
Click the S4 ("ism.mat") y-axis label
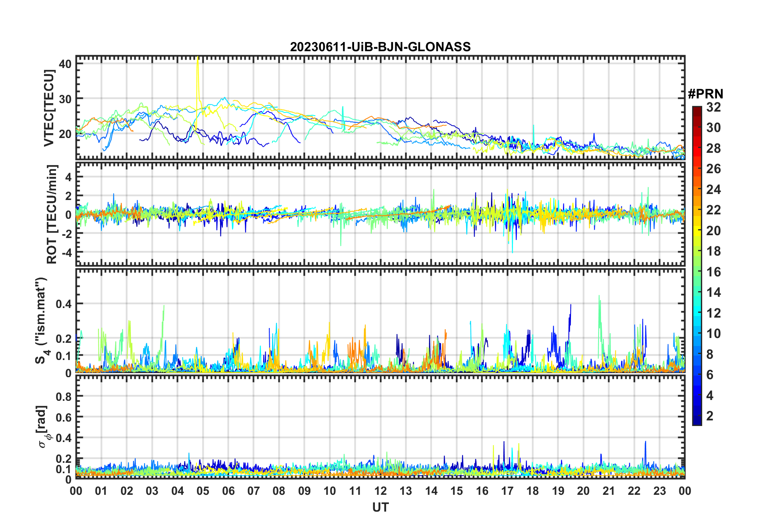(41, 321)
